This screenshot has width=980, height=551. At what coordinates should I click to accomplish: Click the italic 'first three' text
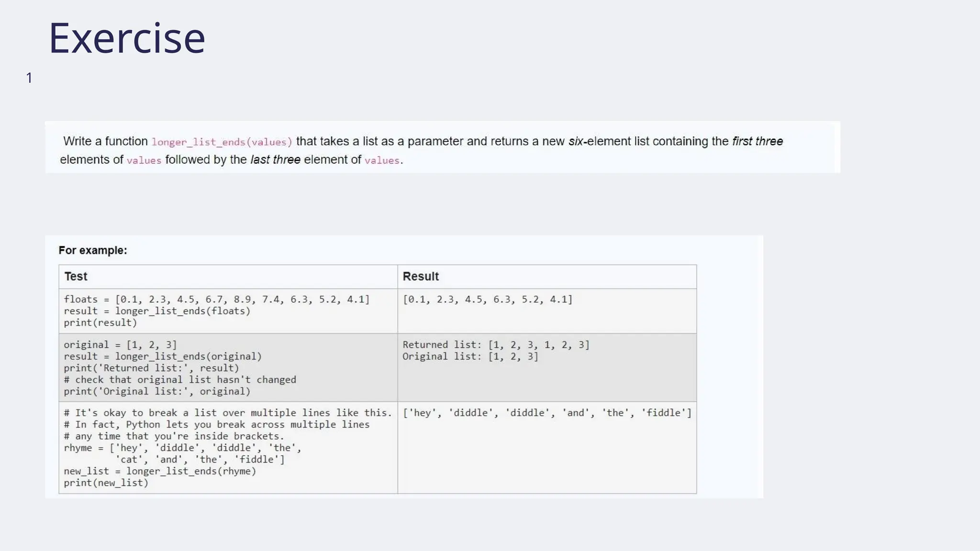[757, 142]
